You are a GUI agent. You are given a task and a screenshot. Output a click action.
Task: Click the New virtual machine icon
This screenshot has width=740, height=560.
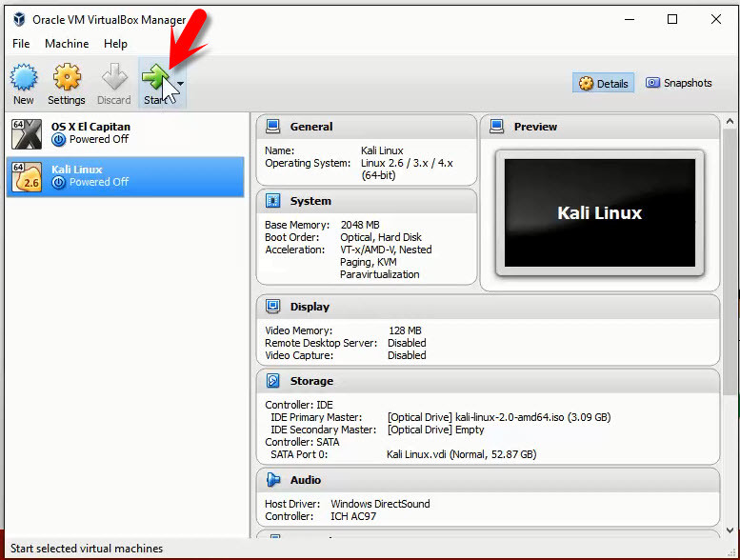click(x=24, y=77)
